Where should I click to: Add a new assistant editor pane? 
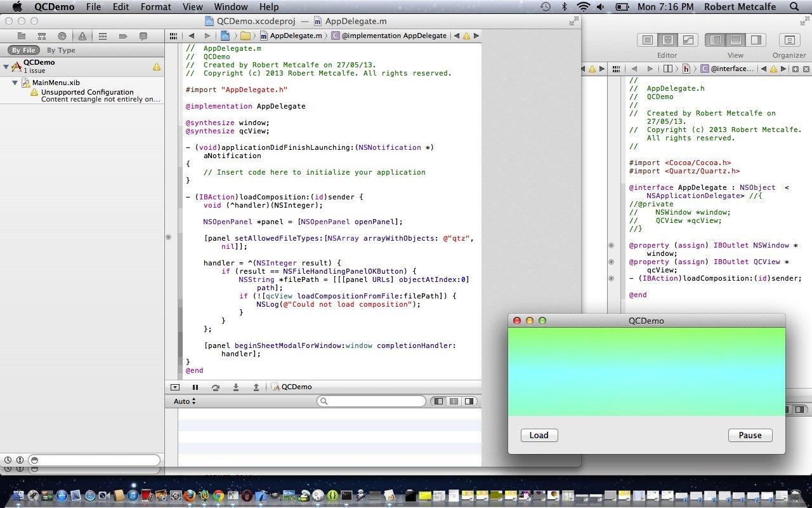coord(796,69)
